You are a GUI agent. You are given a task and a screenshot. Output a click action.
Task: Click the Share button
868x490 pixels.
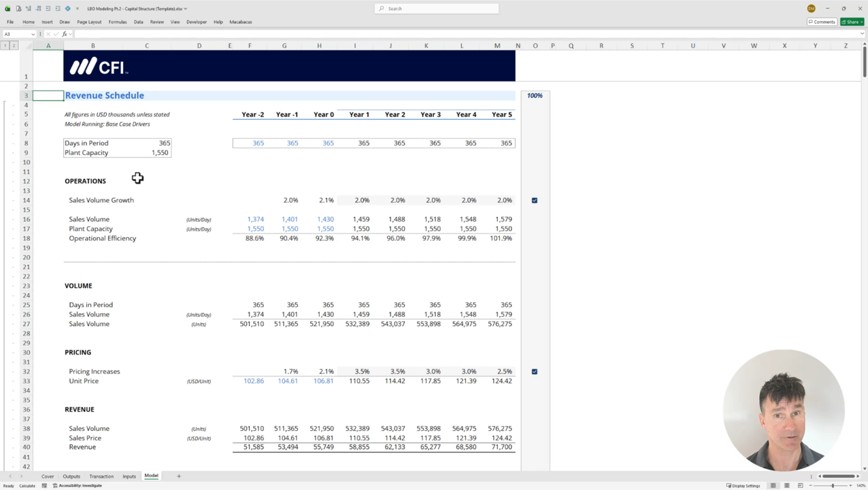[852, 22]
